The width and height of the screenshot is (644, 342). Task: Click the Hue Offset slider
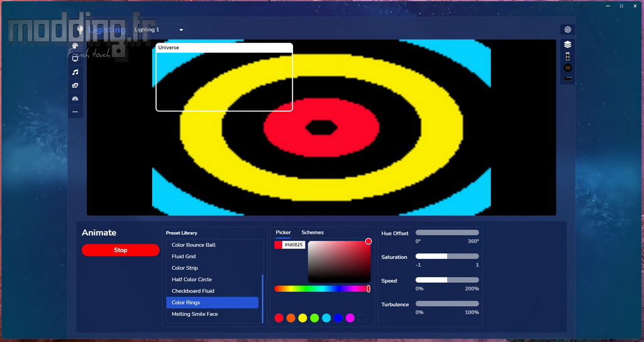pos(447,233)
